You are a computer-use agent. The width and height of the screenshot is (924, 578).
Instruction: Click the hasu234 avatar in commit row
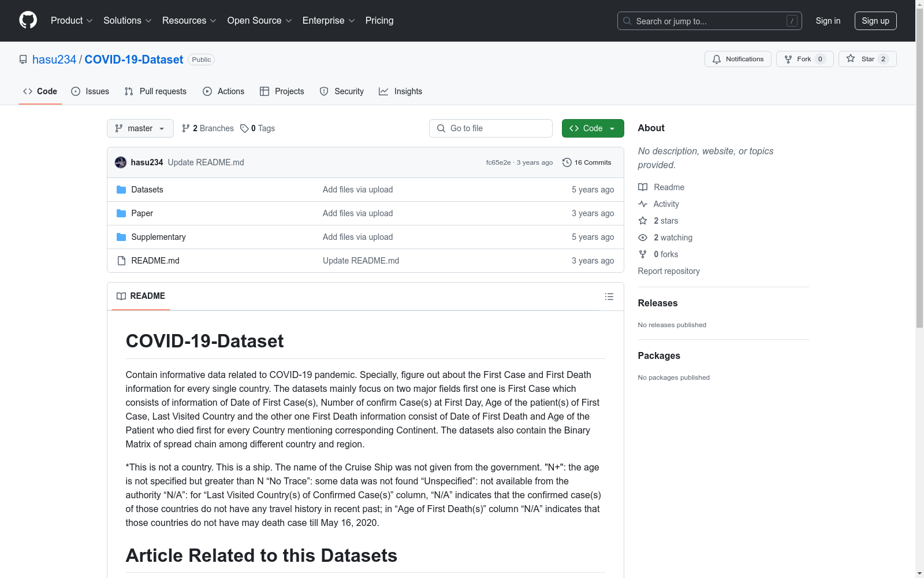(x=121, y=162)
